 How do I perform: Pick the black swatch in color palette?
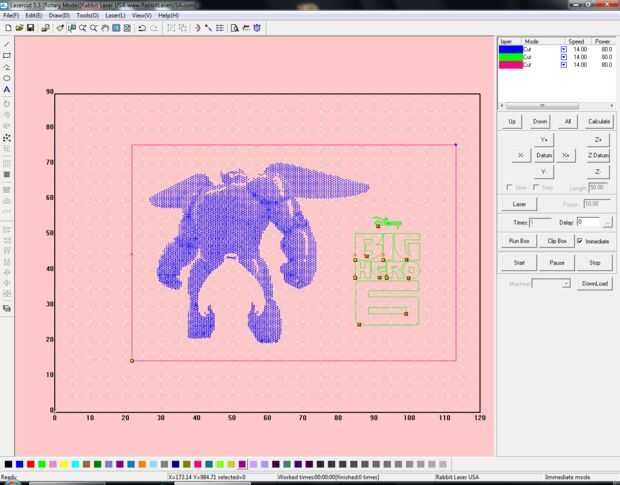click(8, 464)
